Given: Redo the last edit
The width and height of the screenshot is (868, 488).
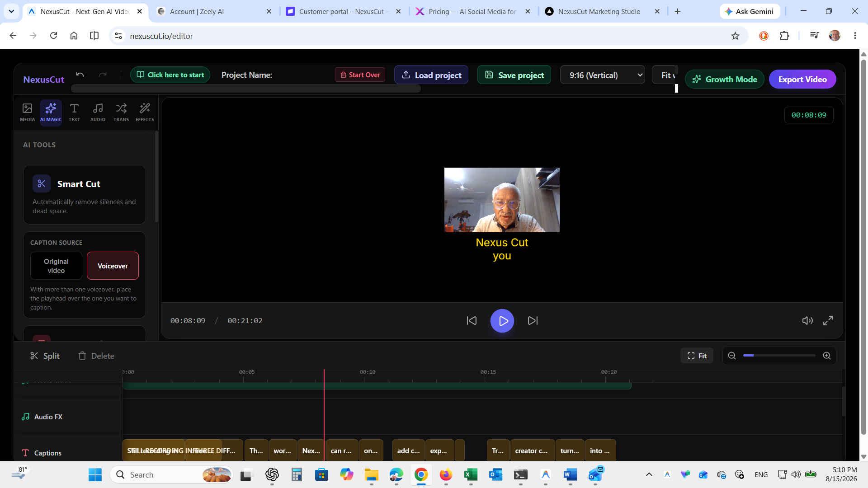Looking at the screenshot, I should coord(103,75).
